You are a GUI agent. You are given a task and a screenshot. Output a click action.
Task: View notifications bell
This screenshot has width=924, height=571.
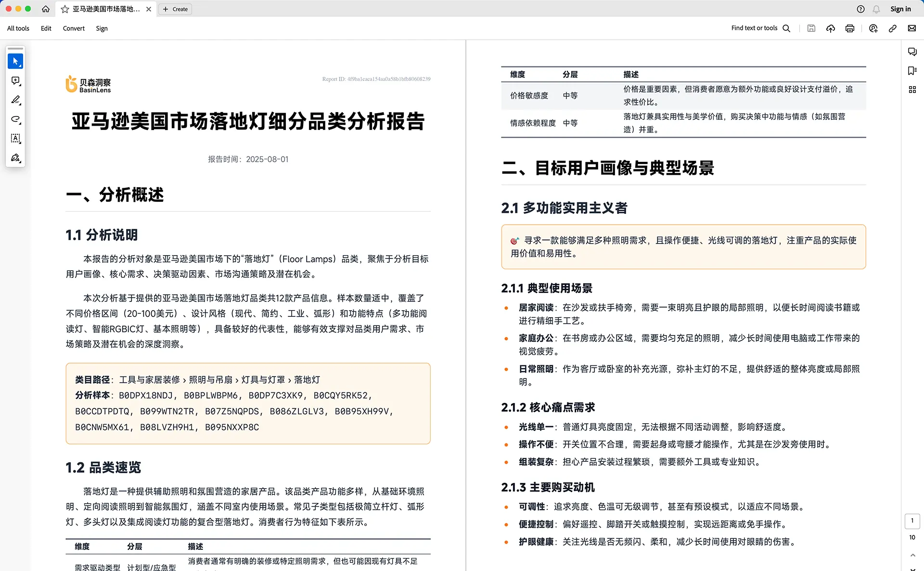876,9
